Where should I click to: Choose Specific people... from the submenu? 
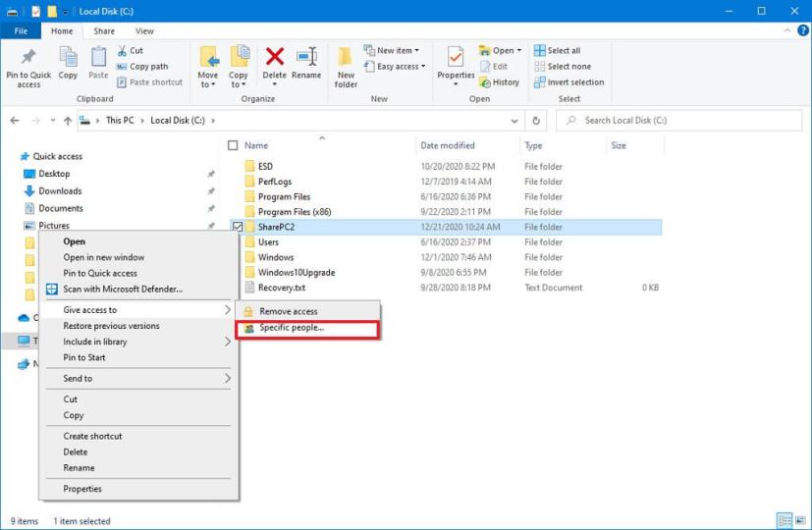(307, 328)
